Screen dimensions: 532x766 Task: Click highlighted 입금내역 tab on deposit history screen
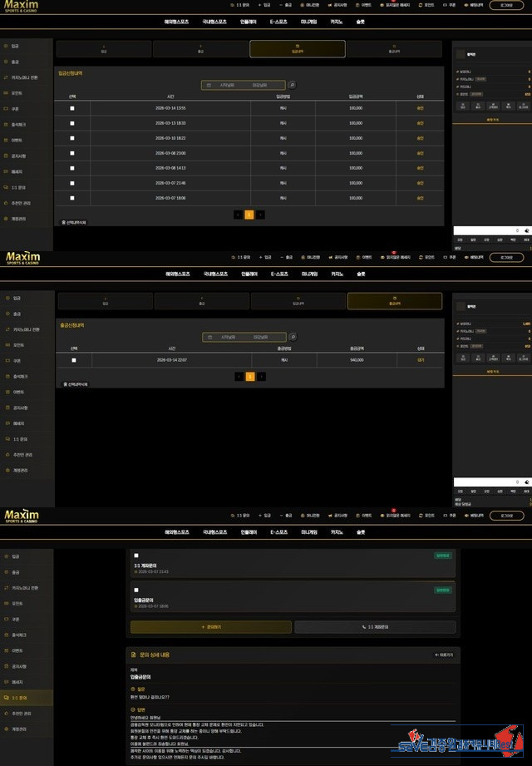coord(298,49)
